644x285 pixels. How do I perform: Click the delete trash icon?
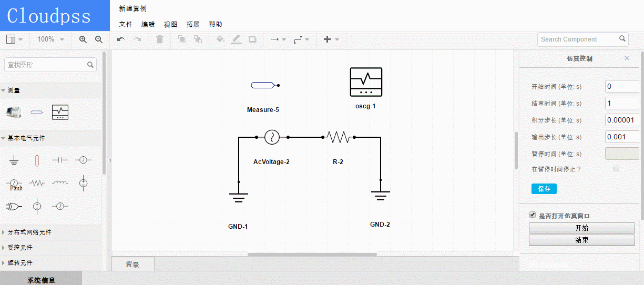pyautogui.click(x=160, y=39)
